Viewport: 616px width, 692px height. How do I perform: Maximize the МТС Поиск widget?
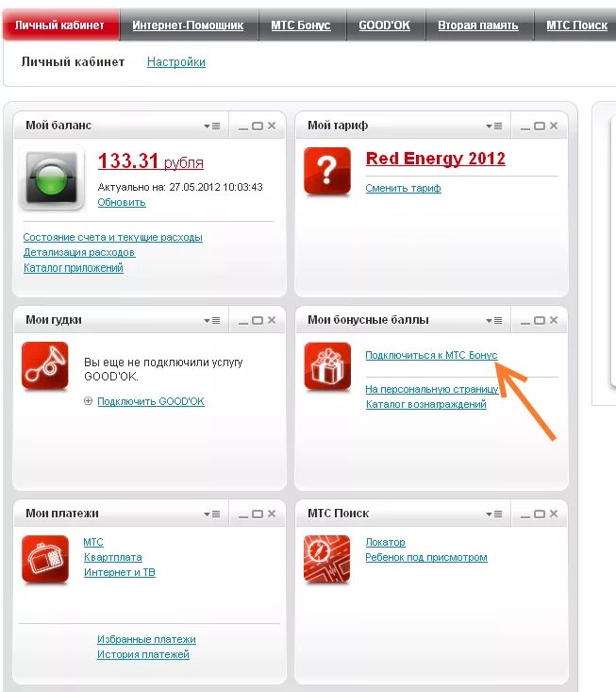[x=540, y=515]
